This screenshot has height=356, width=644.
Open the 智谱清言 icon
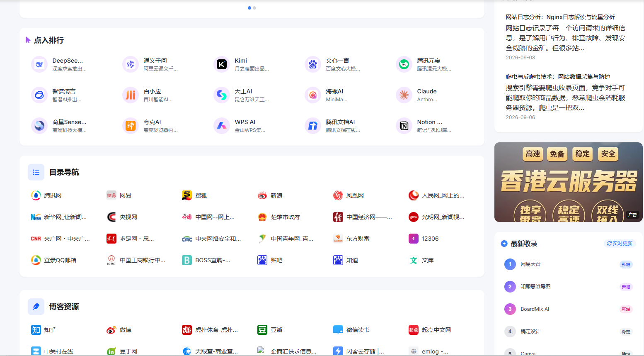(39, 95)
